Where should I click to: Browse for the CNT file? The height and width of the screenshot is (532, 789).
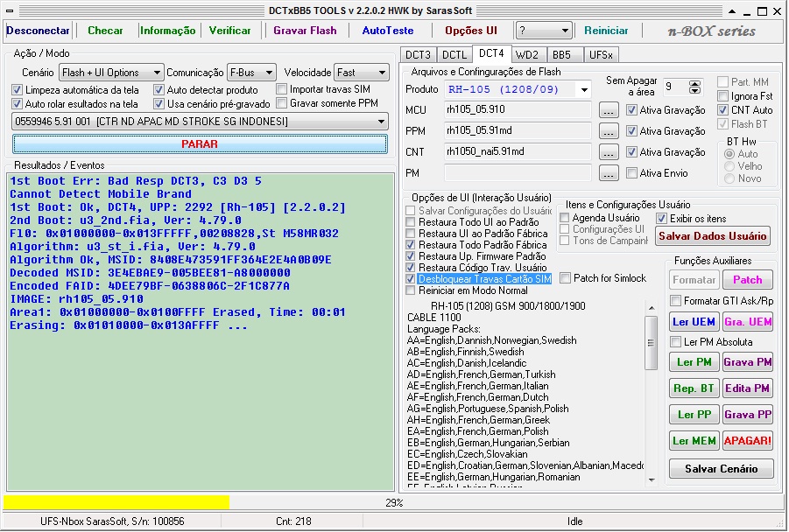(609, 152)
